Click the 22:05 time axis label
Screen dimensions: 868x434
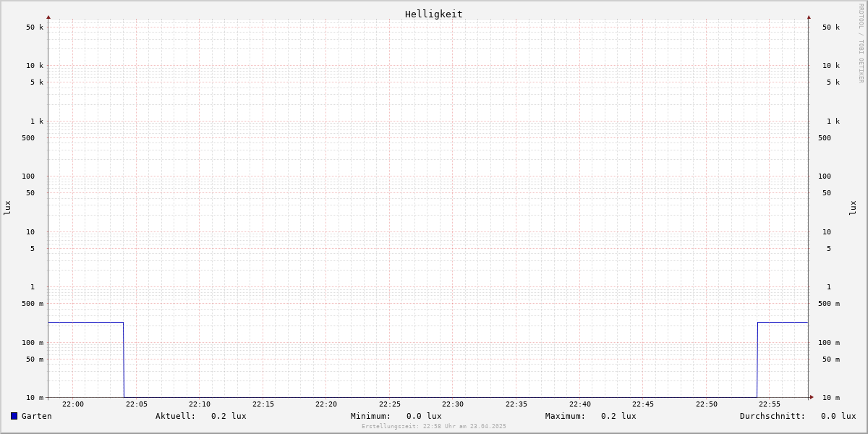coord(137,404)
